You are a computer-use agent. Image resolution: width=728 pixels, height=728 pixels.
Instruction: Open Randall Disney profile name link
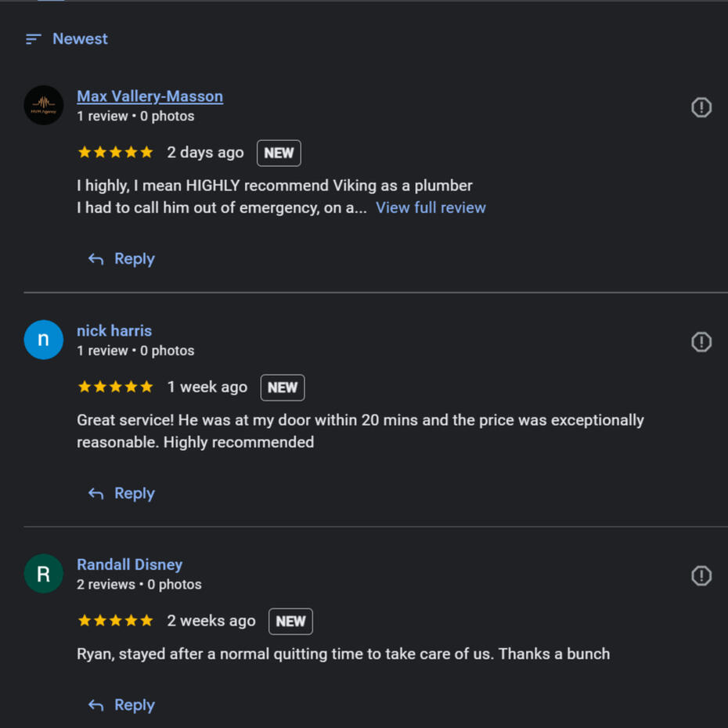(x=129, y=564)
